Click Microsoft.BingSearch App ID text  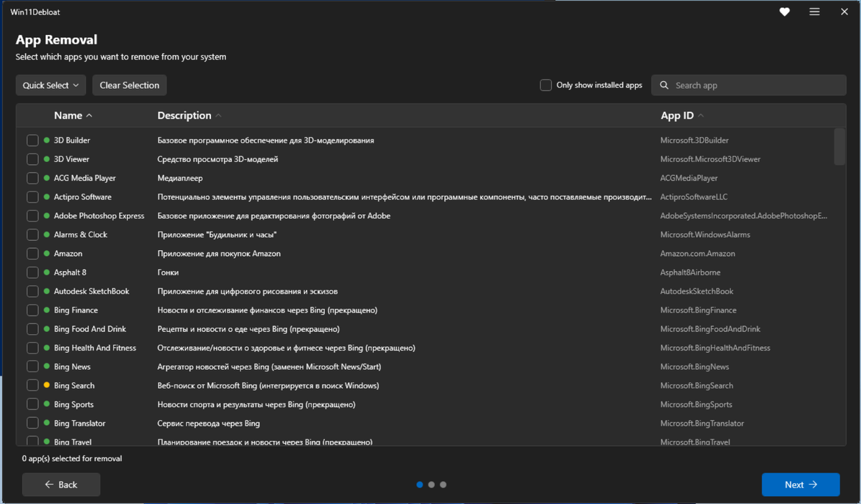[x=697, y=386]
